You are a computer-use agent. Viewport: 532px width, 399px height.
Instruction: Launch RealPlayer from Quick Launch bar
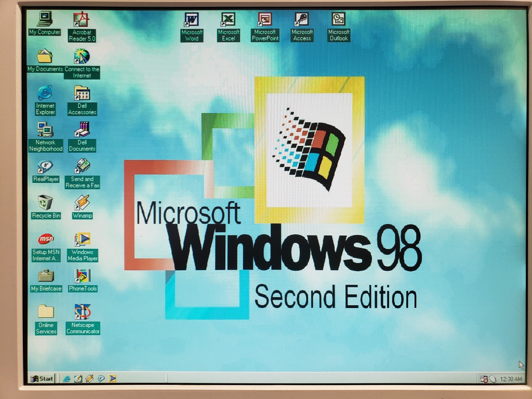pyautogui.click(x=101, y=379)
